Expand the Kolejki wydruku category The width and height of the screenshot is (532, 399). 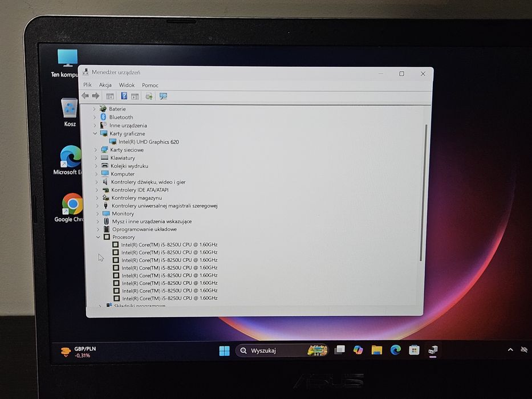pyautogui.click(x=96, y=166)
